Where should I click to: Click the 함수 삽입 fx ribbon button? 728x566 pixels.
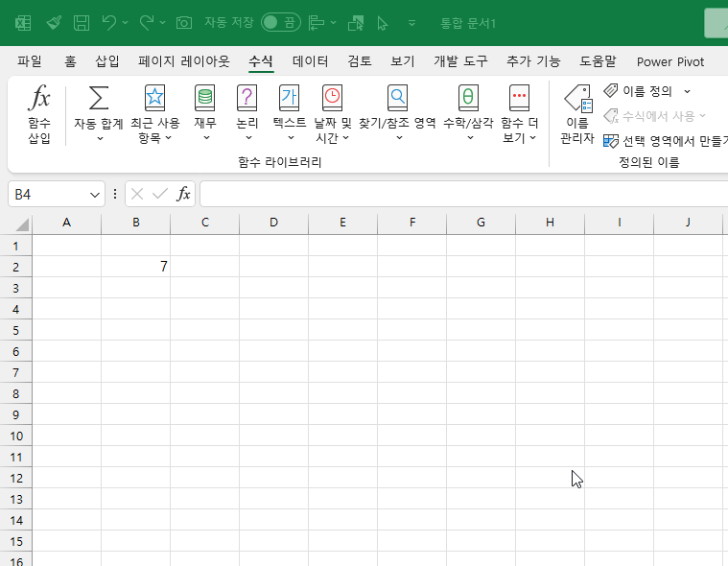(39, 114)
